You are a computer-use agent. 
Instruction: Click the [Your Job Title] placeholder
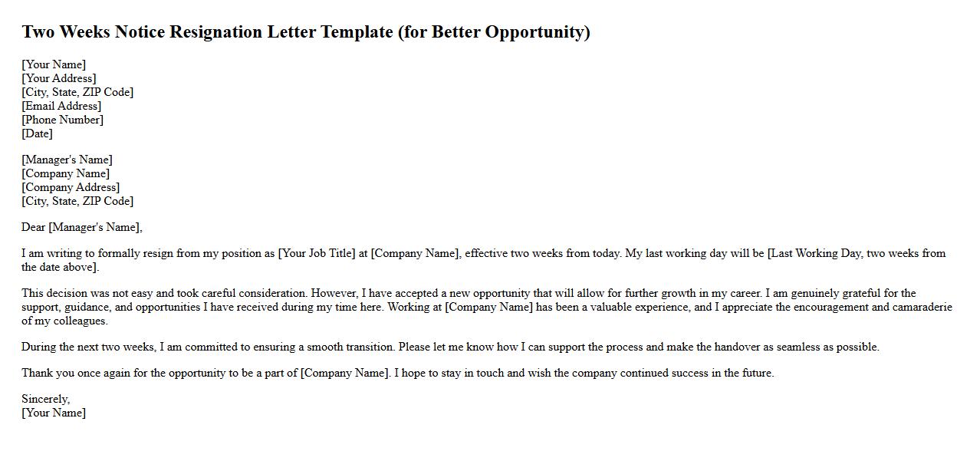(x=317, y=253)
